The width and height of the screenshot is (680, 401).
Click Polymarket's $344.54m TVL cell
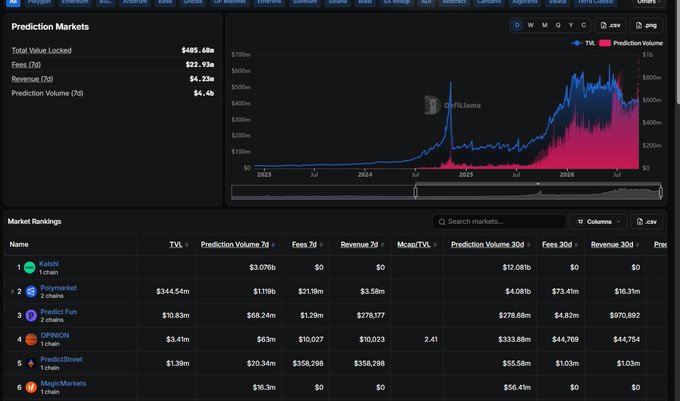tap(173, 291)
